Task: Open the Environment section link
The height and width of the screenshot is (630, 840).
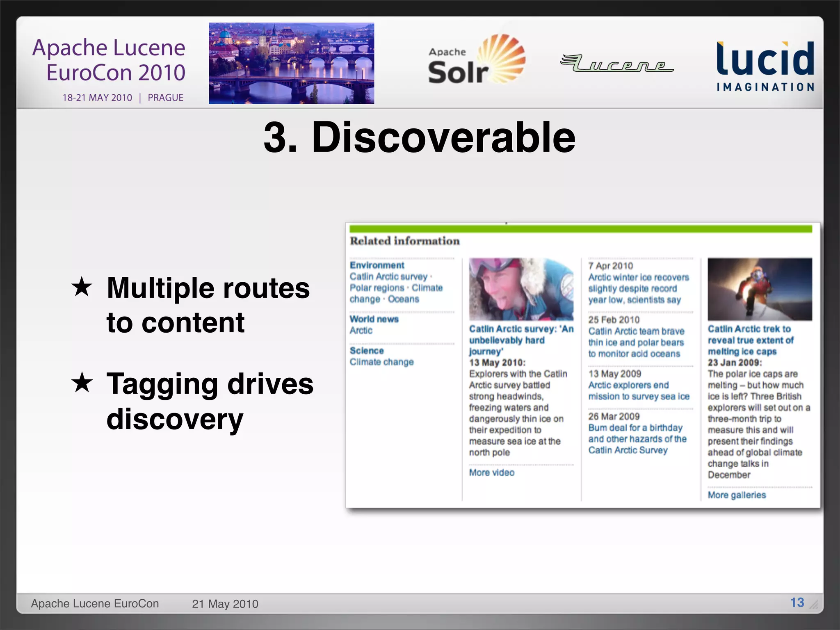Action: pyautogui.click(x=377, y=265)
